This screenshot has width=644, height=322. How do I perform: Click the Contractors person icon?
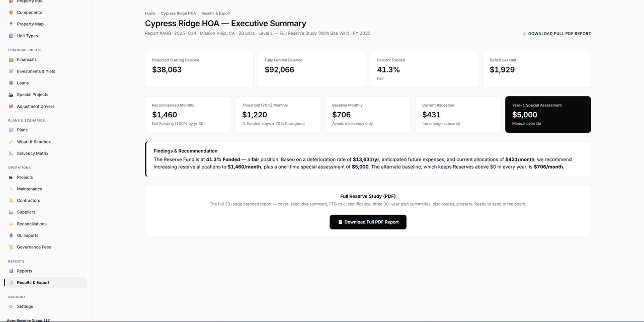11,200
